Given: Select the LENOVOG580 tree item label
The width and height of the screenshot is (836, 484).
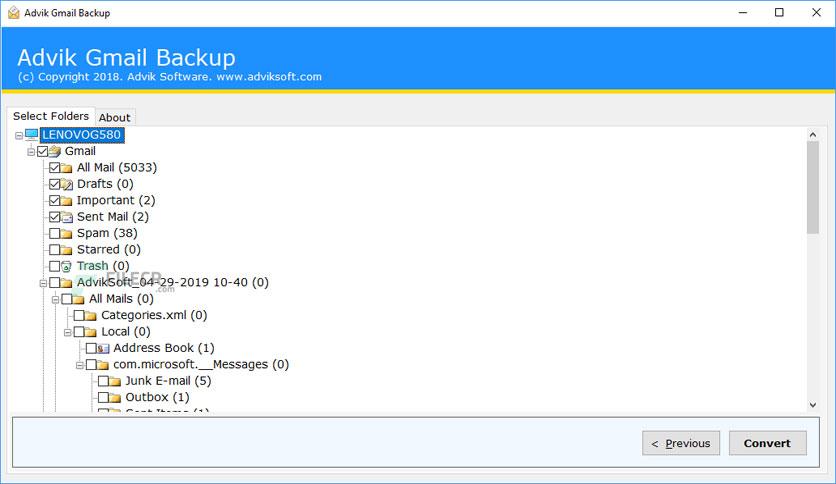Looking at the screenshot, I should pos(82,135).
